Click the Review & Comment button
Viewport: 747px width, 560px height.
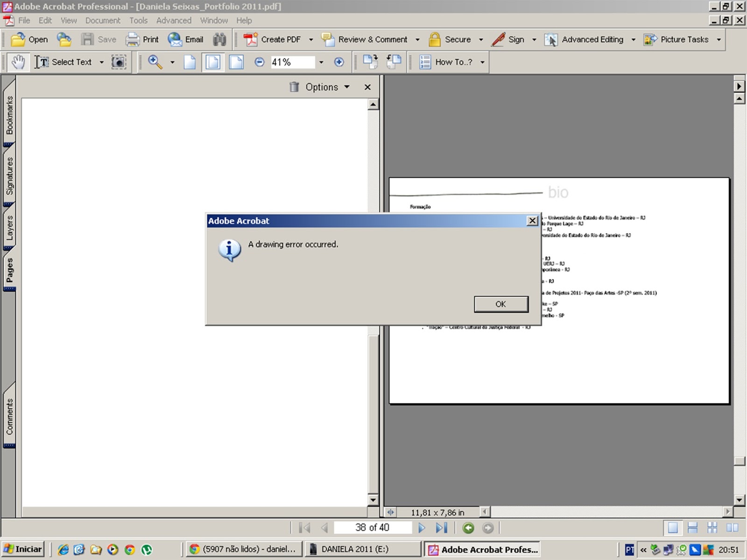point(364,40)
